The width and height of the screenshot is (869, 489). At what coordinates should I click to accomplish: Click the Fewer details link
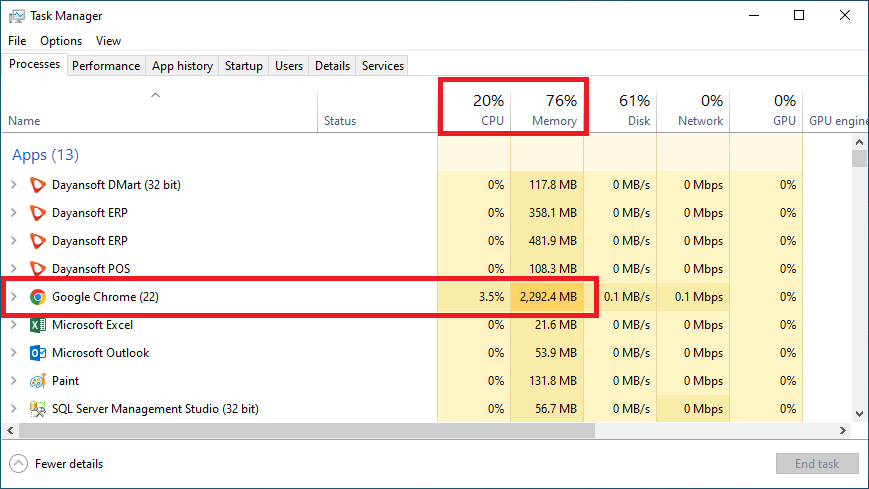coord(69,463)
